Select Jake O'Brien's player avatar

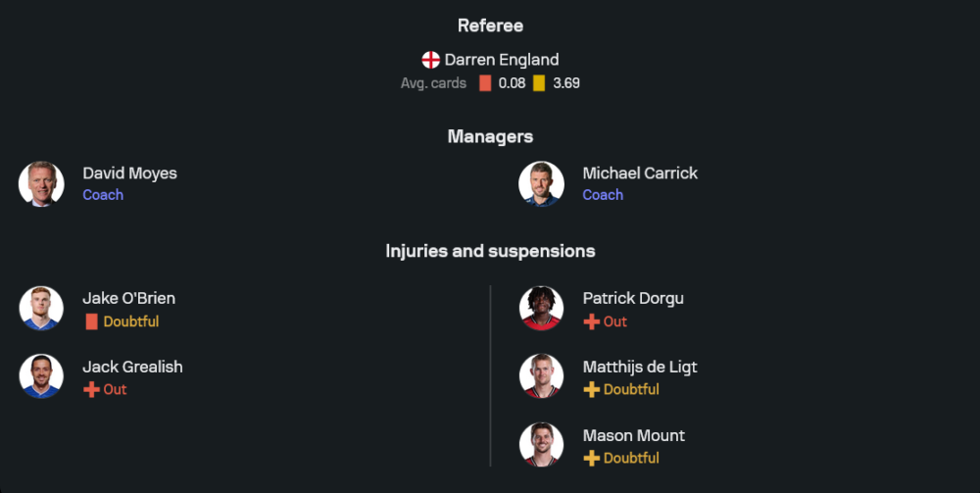(41, 309)
